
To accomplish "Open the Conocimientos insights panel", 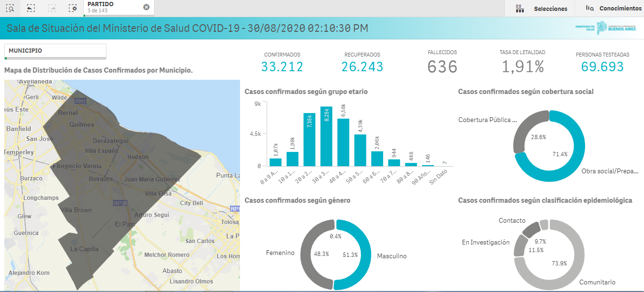I will coord(614,9).
